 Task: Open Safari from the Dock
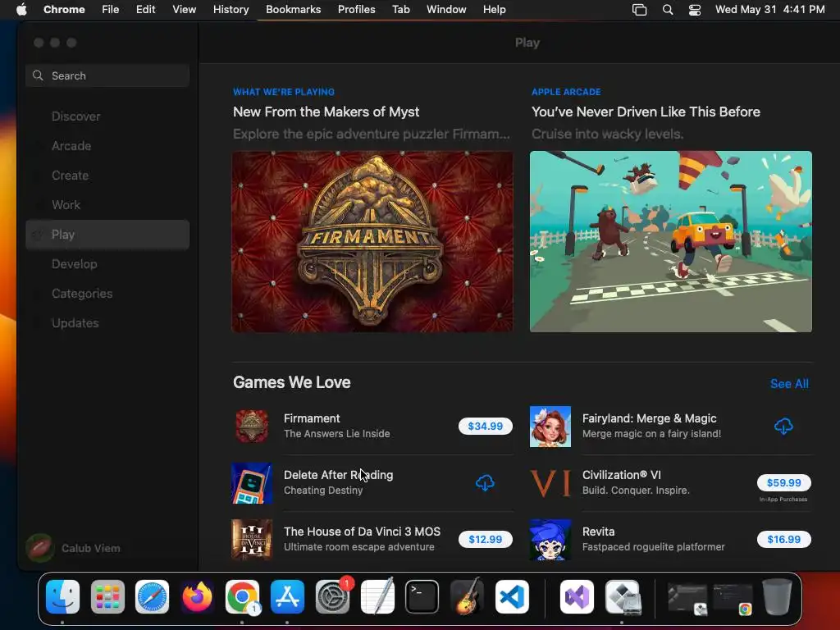click(x=152, y=597)
